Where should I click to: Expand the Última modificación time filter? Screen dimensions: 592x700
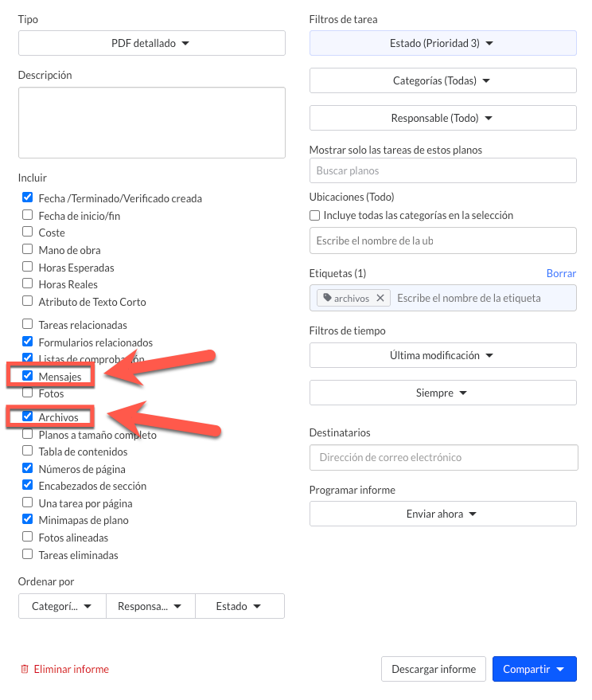point(442,355)
